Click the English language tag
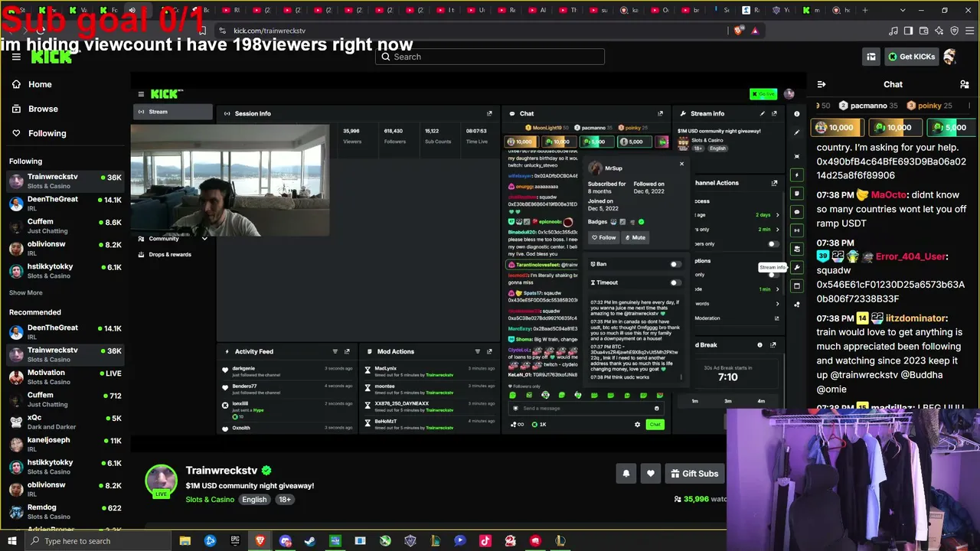Viewport: 980px width, 551px height. (x=254, y=500)
